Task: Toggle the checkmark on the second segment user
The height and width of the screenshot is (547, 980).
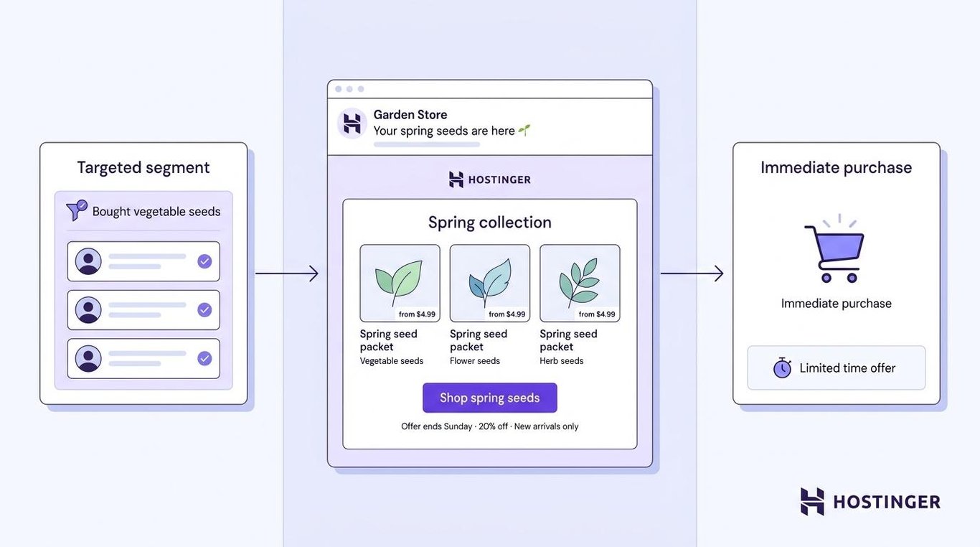Action: [204, 310]
